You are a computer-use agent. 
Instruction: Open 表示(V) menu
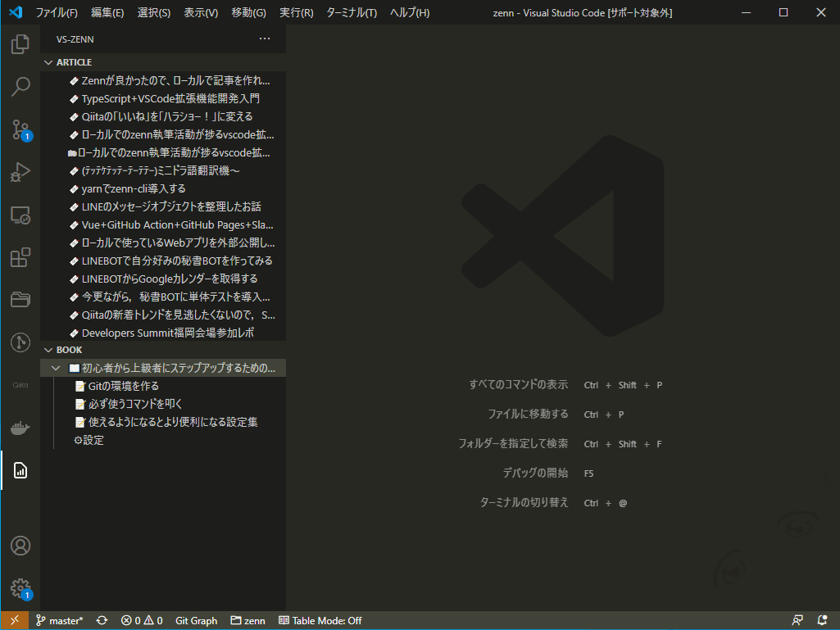coord(201,12)
